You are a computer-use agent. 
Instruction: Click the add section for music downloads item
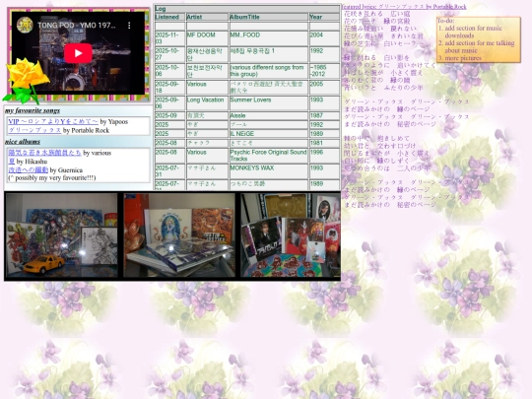pyautogui.click(x=473, y=32)
